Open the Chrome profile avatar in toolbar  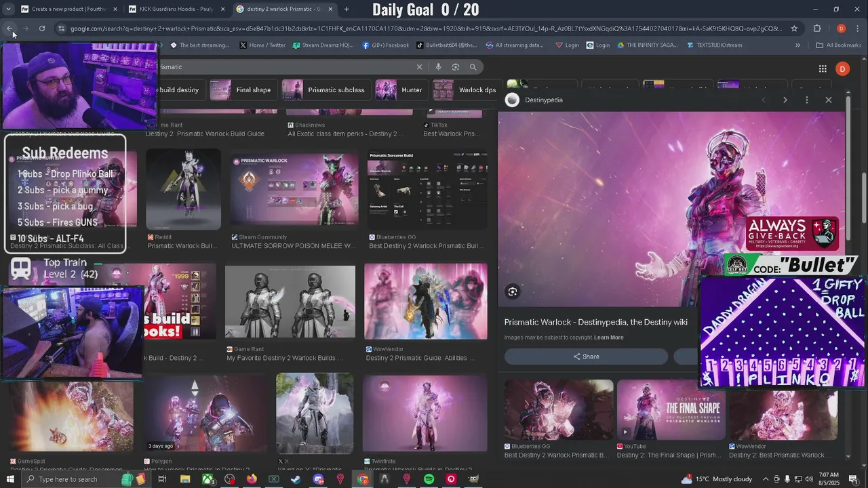point(841,28)
